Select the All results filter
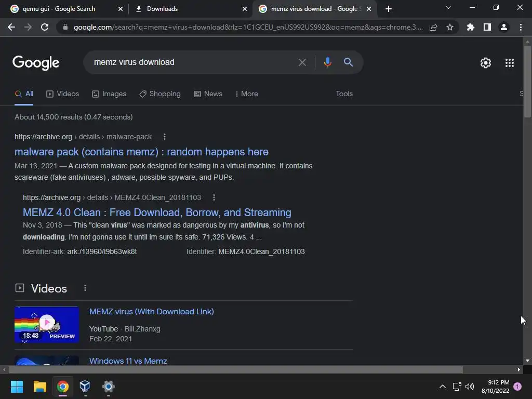Screen dimensions: 532x399 click(24, 94)
